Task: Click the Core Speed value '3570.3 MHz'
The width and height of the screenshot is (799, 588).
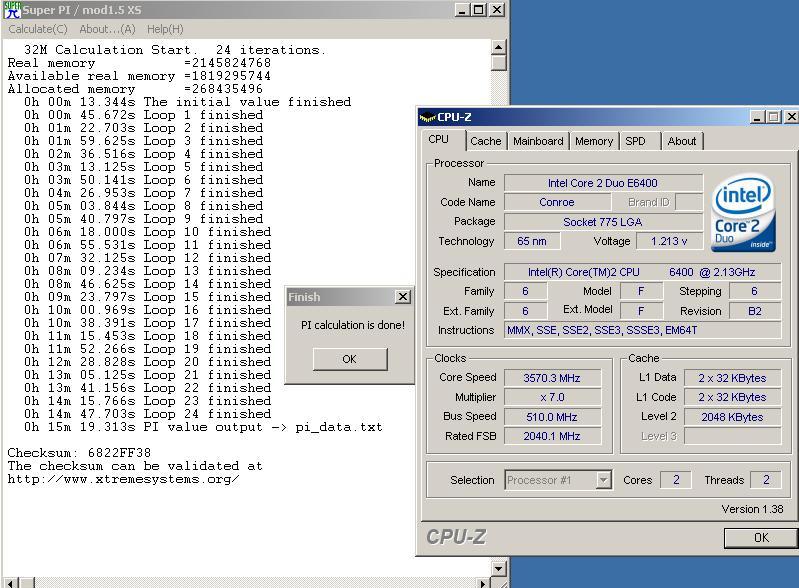Action: 552,378
